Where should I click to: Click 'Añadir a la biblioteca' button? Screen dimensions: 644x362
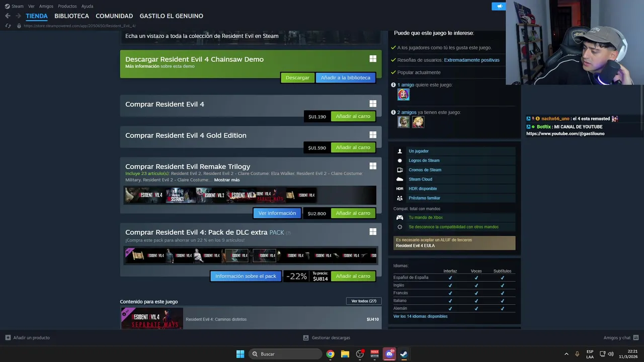coord(346,77)
